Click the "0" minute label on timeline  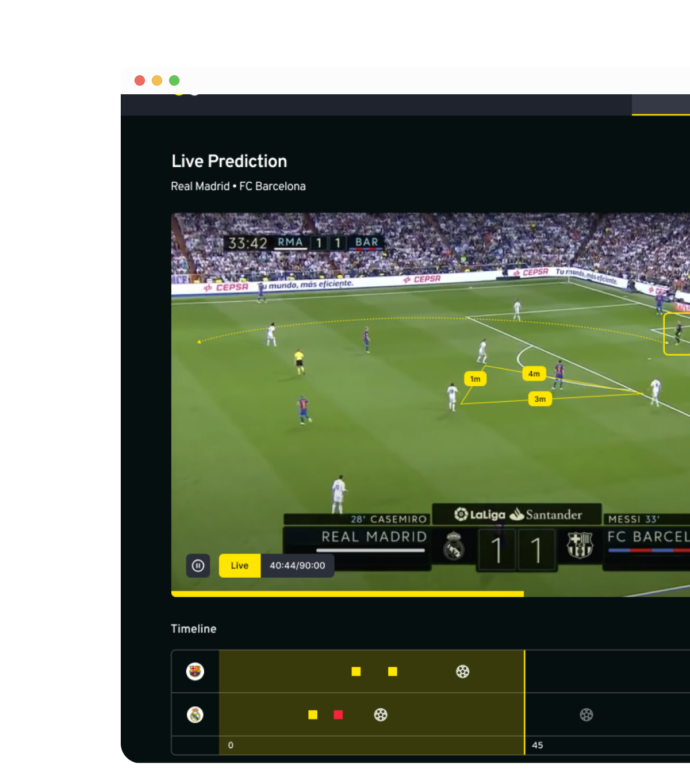[231, 745]
